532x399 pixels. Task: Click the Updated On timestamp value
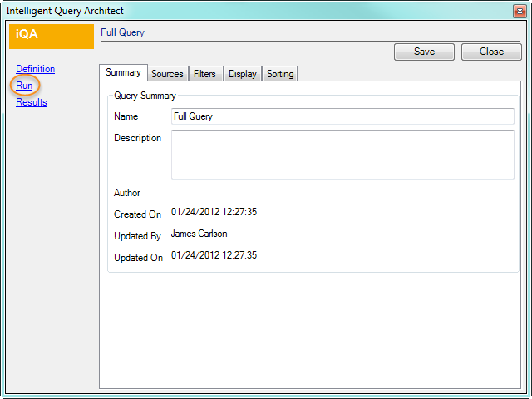[214, 255]
